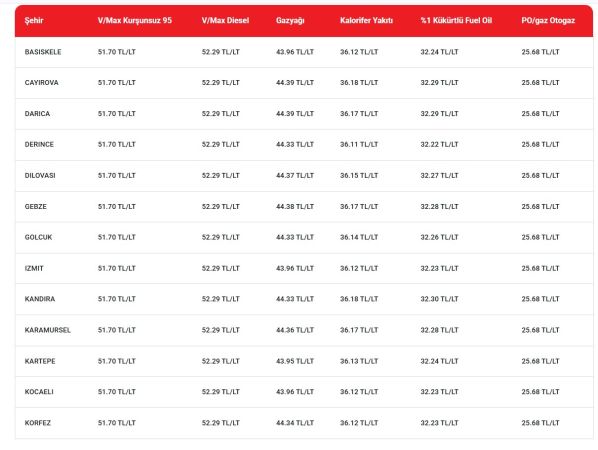The image size is (598, 450).
Task: Click the Şehir column header
Action: 34,21
